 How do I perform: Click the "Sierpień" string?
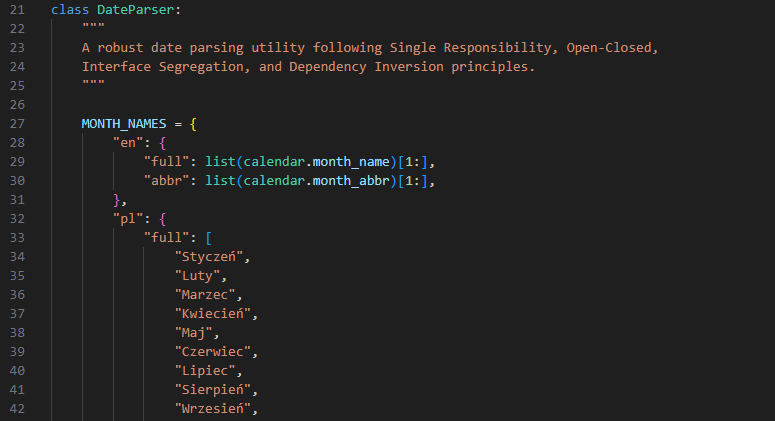(x=213, y=390)
